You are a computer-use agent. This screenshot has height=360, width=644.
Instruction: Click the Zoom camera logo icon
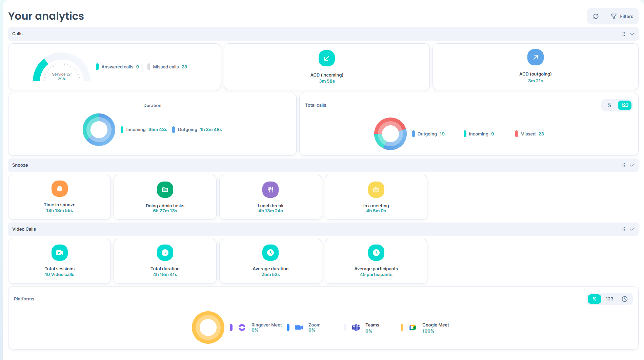pos(299,327)
